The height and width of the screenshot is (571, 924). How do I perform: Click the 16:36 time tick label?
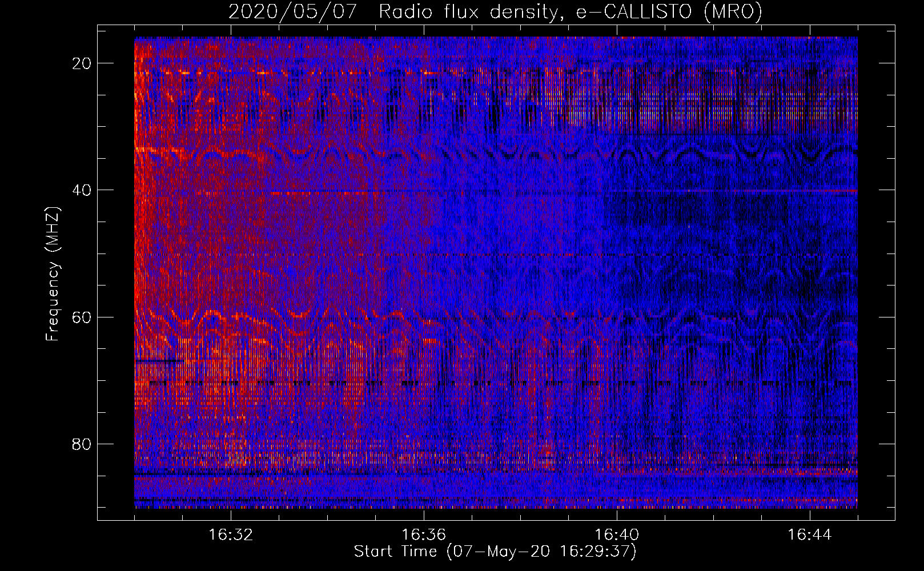pyautogui.click(x=424, y=535)
